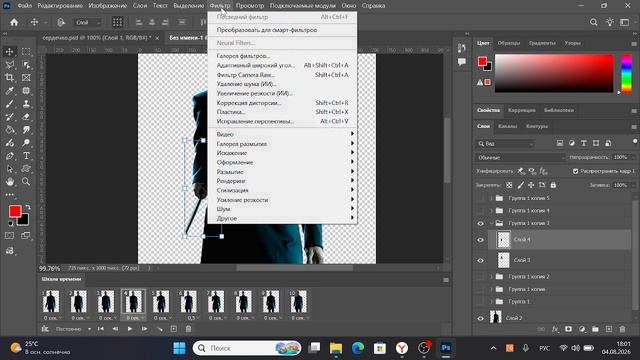The width and height of the screenshot is (640, 360).
Task: Add a layer style with fx button
Action: pyautogui.click(x=555, y=329)
